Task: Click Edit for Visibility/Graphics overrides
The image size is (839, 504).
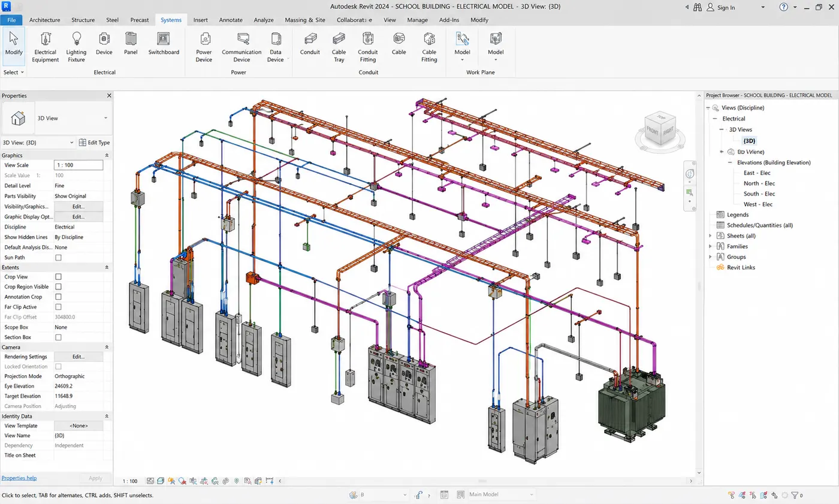Action: 78,206
